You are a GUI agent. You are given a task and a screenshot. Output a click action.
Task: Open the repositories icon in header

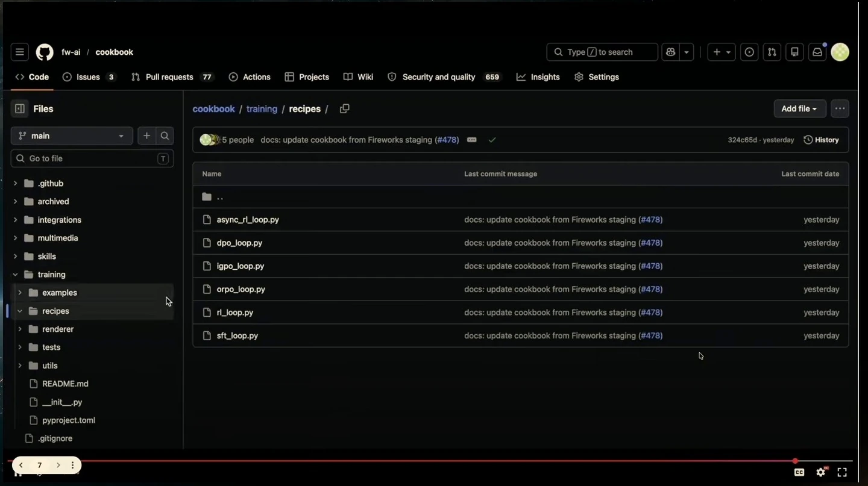tap(794, 52)
